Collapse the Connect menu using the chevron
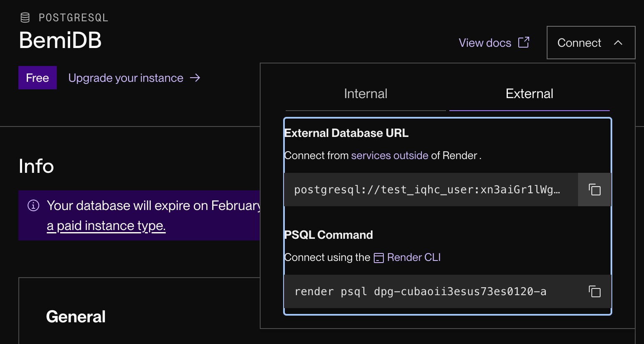644x344 pixels. [x=618, y=43]
